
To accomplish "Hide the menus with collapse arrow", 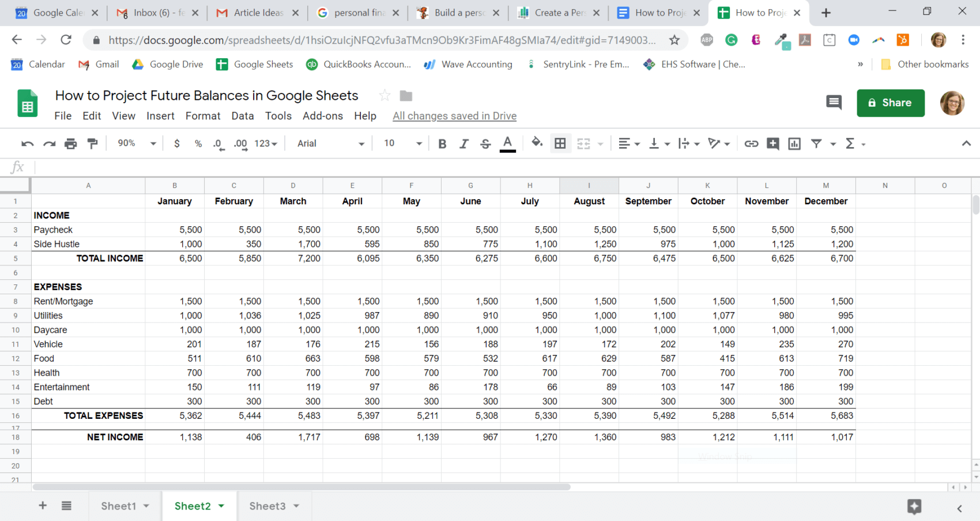I will [966, 144].
